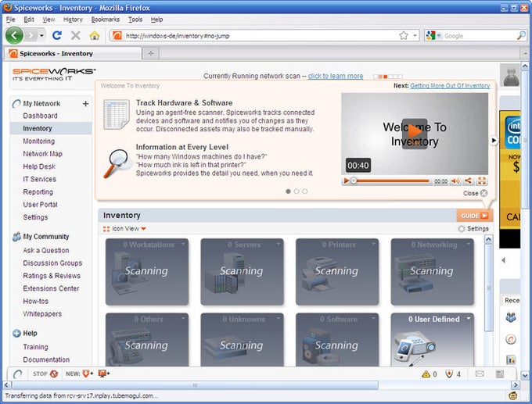Open the Printers tile dropdown arrow
The image size is (532, 404).
373,244
